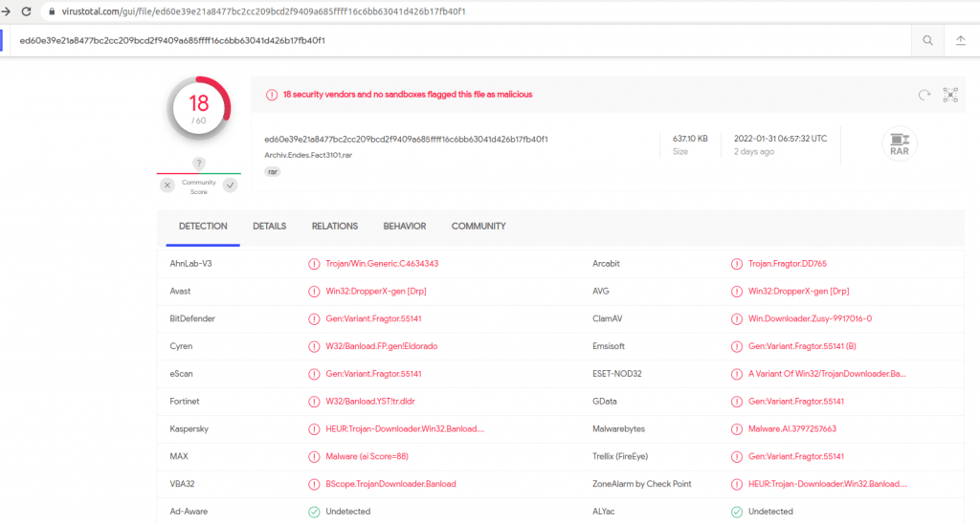The width and height of the screenshot is (980, 524).
Task: Switch to the DETAILS tab
Action: (269, 226)
